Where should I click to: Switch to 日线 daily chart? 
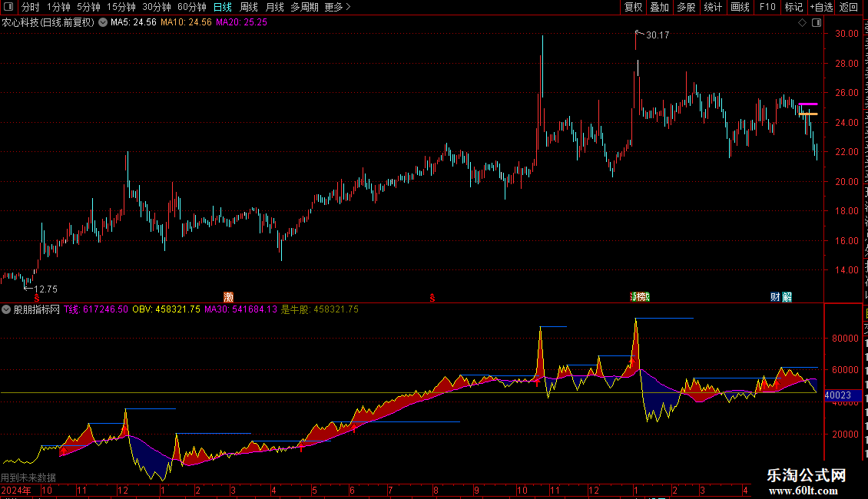pyautogui.click(x=223, y=7)
